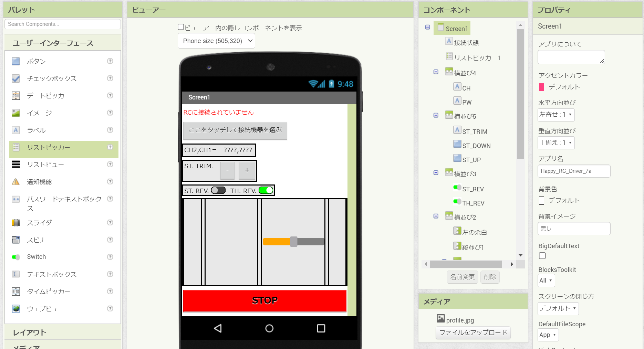644x349 pixels.
Task: Open 垂直方向並び alignment dropdown
Action: pyautogui.click(x=556, y=143)
